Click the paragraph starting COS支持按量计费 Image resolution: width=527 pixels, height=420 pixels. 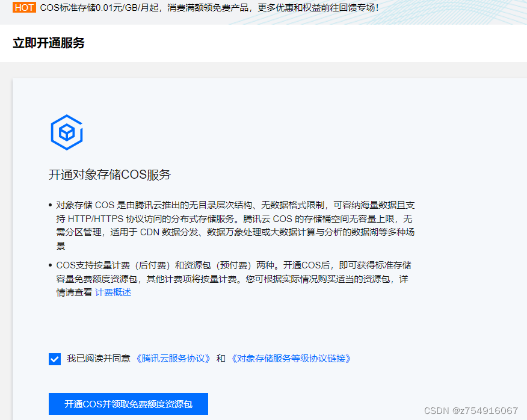coord(233,279)
